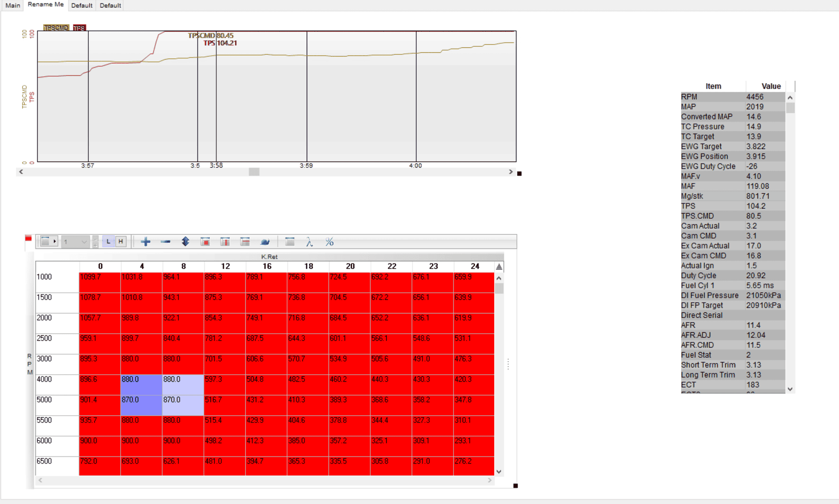Select the 1099.7 cell in row 1000
This screenshot has height=504, width=839.
100,282
